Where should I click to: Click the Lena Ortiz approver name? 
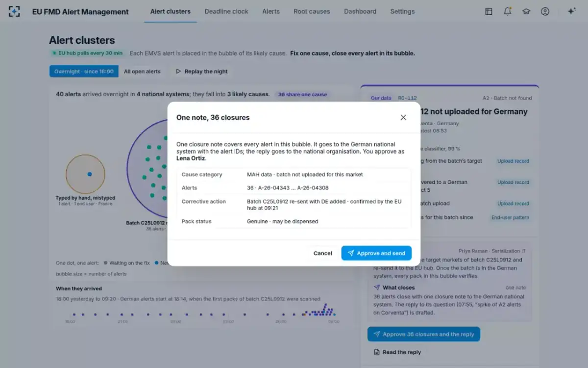[x=191, y=158]
